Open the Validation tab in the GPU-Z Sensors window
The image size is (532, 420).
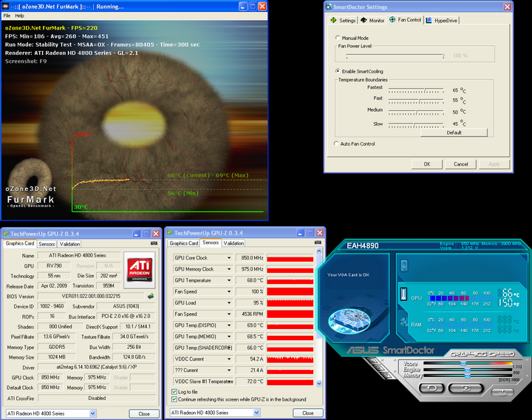233,243
